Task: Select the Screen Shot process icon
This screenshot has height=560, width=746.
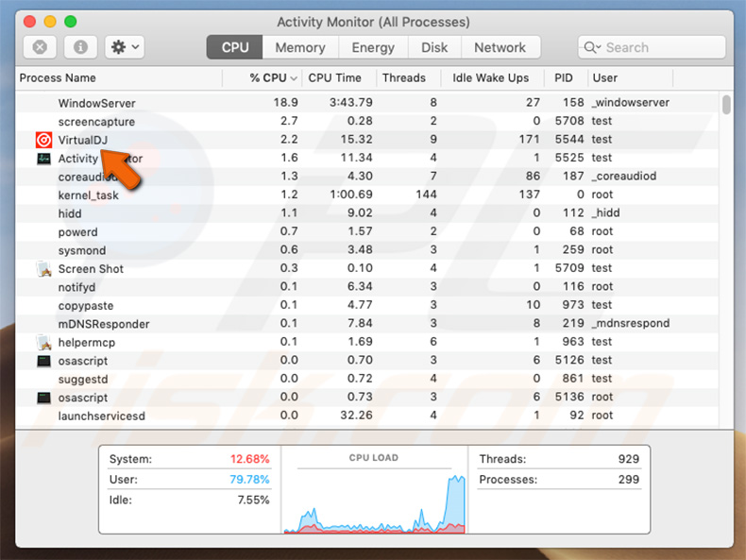Action: coord(43,269)
